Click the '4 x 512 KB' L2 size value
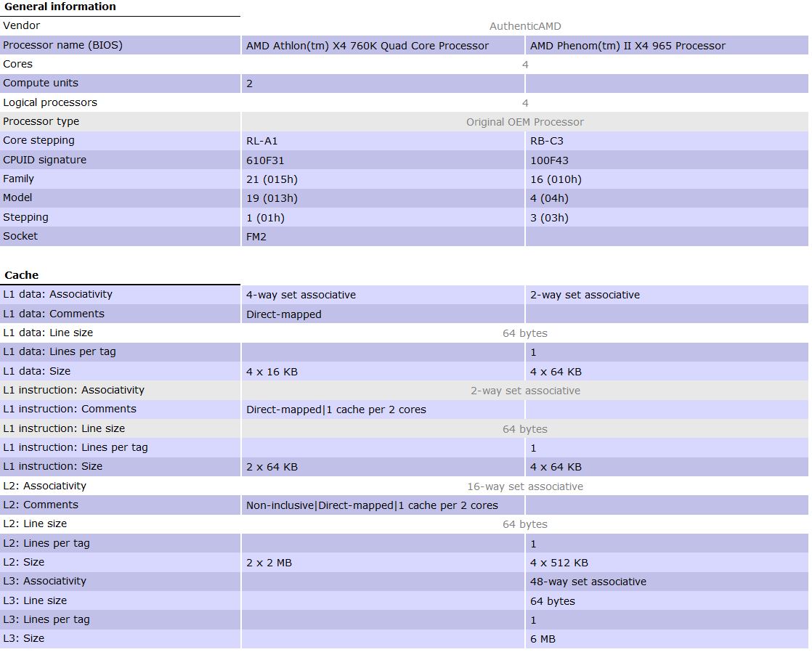 [x=559, y=563]
